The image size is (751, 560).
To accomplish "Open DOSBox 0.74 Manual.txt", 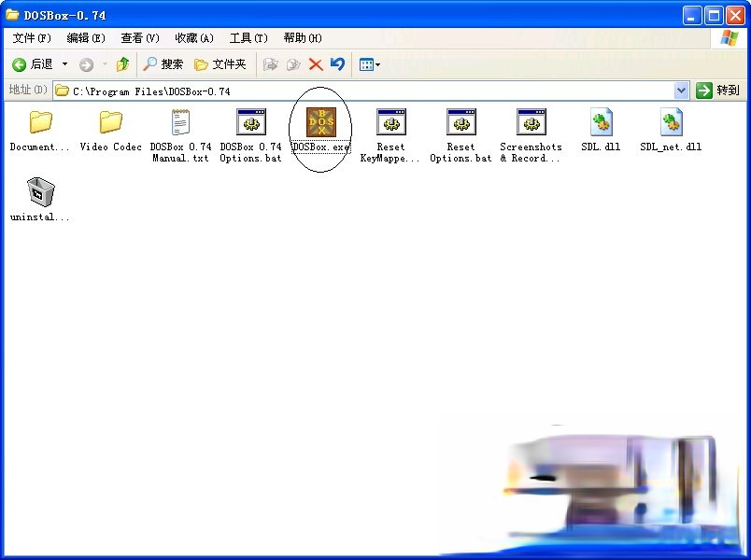I will pyautogui.click(x=180, y=123).
